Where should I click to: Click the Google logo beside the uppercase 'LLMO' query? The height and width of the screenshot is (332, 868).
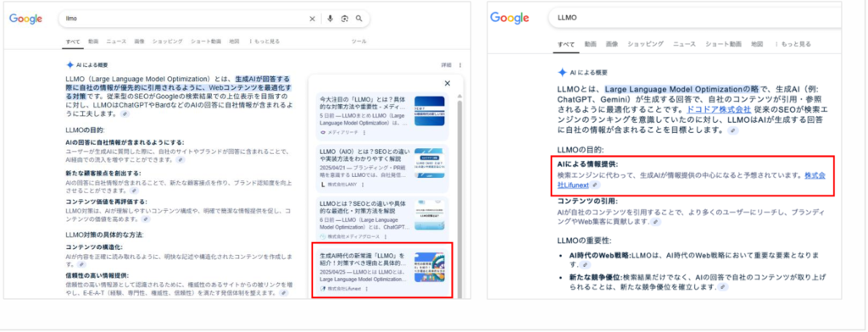[509, 18]
